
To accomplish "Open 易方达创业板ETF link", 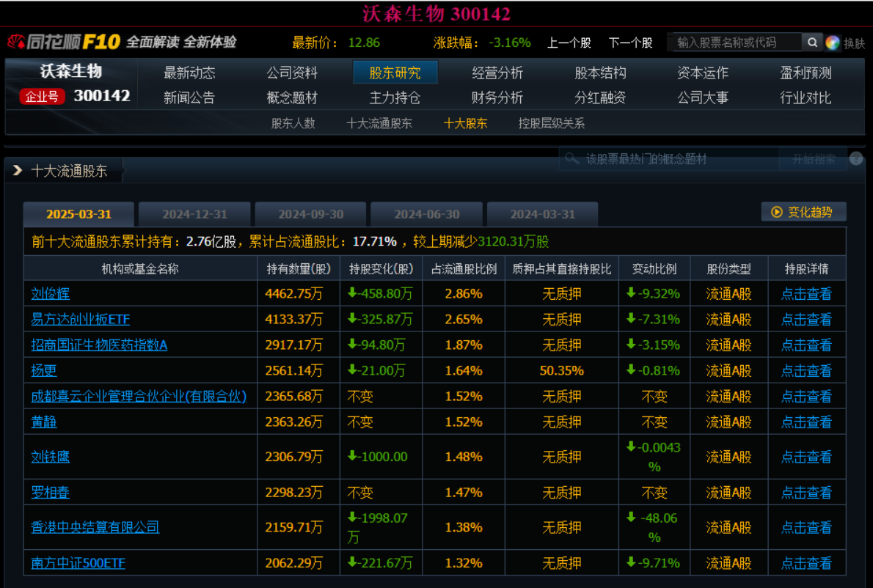I will click(x=80, y=320).
